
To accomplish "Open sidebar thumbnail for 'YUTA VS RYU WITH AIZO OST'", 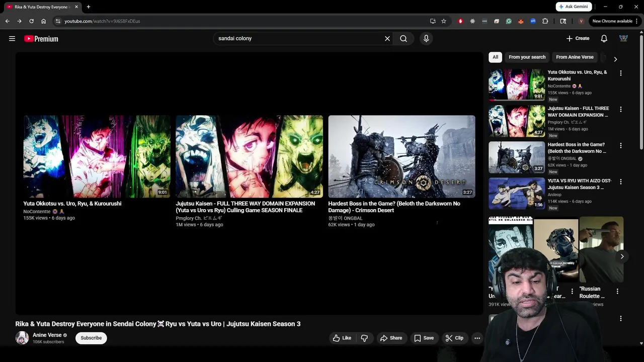I will coord(517,193).
